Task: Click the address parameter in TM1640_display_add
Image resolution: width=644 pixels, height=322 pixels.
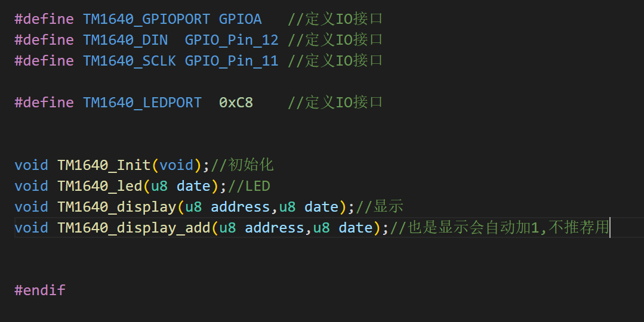Action: pyautogui.click(x=275, y=228)
